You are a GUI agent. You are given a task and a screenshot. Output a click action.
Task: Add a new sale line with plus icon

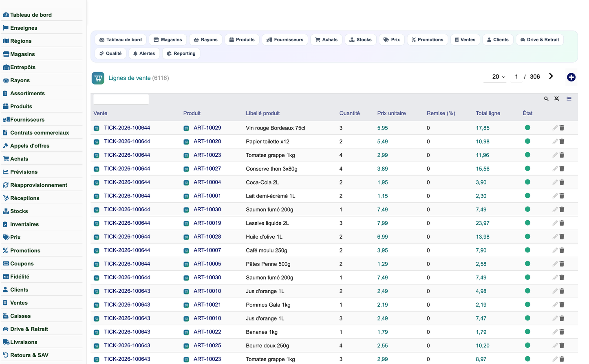click(571, 77)
